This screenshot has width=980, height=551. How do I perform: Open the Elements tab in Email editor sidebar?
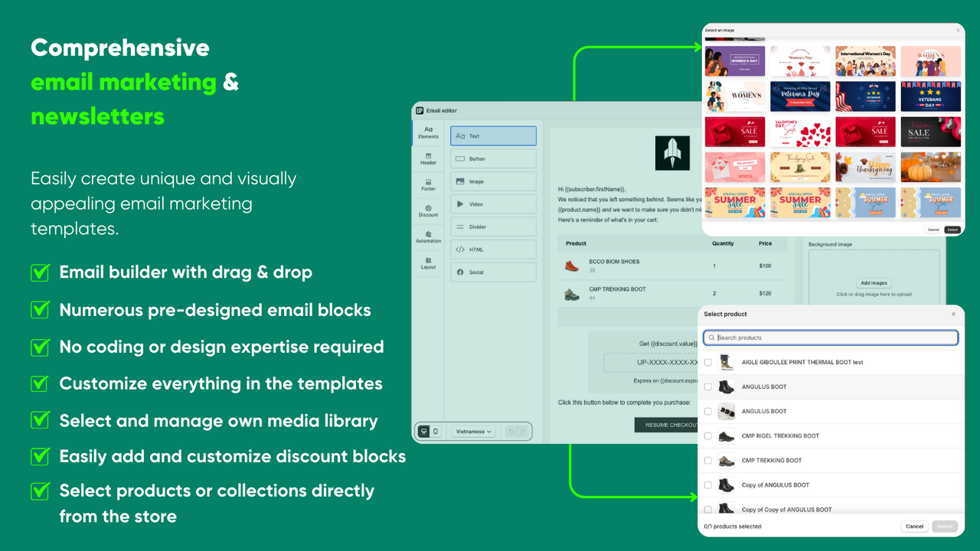point(428,132)
